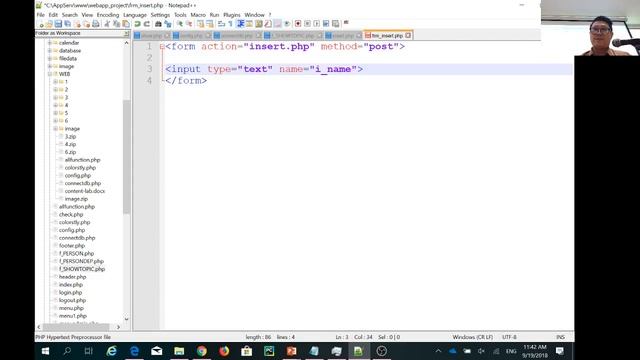The image size is (640, 360).
Task: Close the frm_insert.php tab
Action: (408, 36)
